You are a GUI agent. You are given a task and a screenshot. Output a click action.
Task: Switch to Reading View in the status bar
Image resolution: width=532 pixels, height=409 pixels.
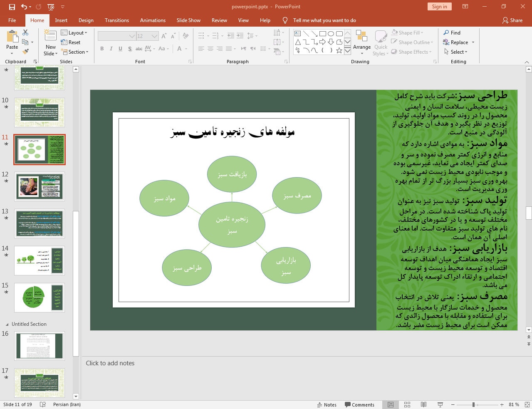click(423, 404)
